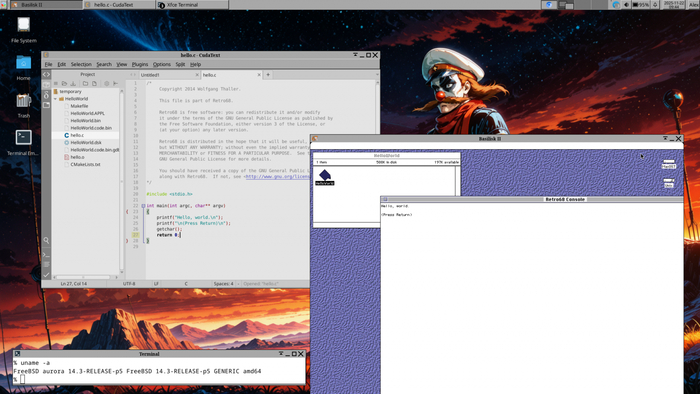The image size is (700, 394).
Task: Select Makefile in the project tree
Action: coord(79,106)
